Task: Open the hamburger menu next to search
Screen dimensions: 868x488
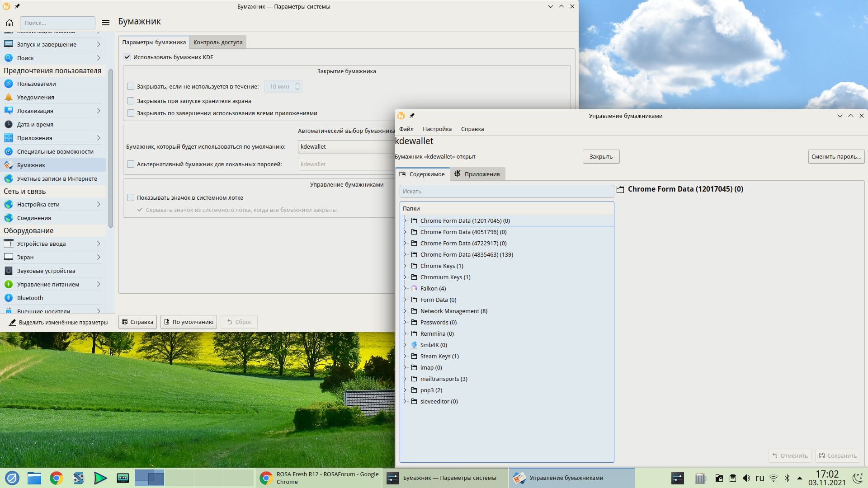Action: coord(106,23)
